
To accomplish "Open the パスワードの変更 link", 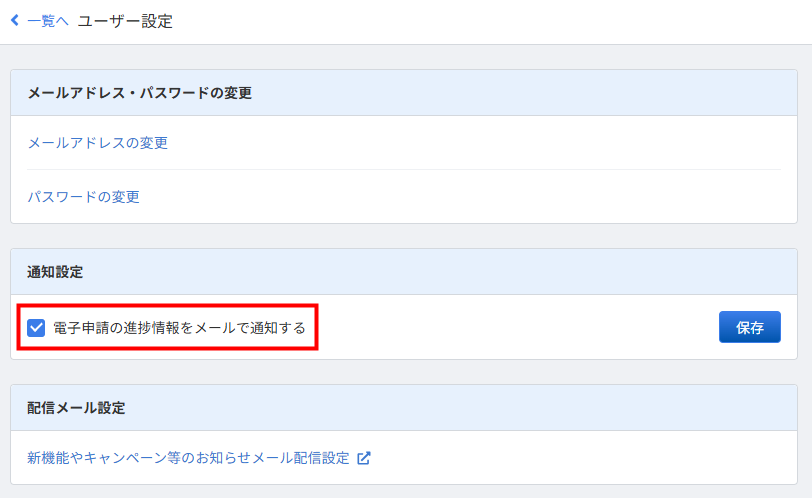I will click(x=83, y=197).
